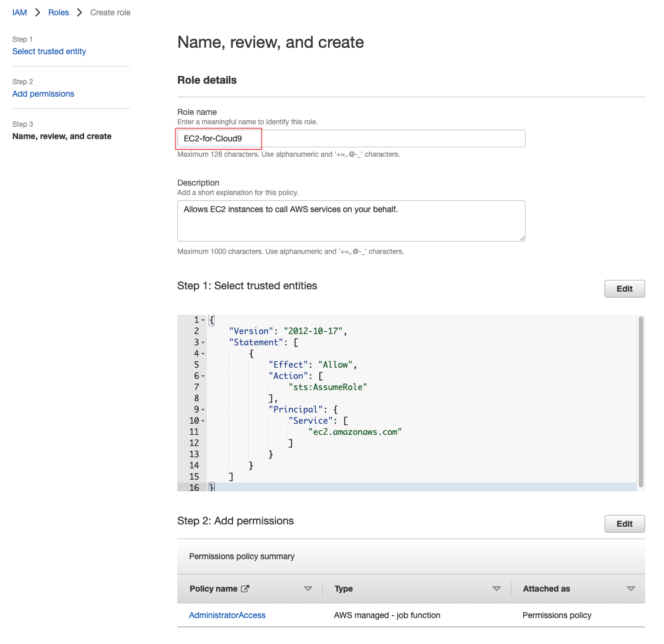The image size is (664, 644).
Task: Sort by Type column arrow
Action: [x=496, y=589]
